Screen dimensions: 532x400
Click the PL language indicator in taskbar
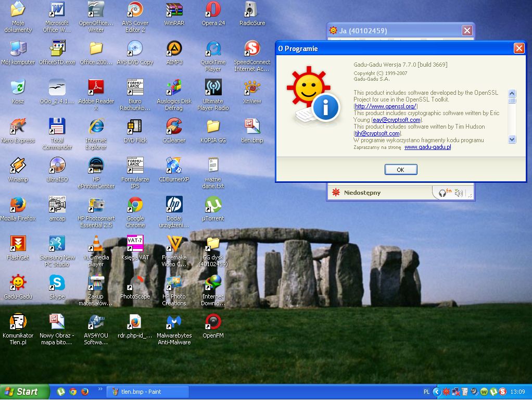[426, 392]
